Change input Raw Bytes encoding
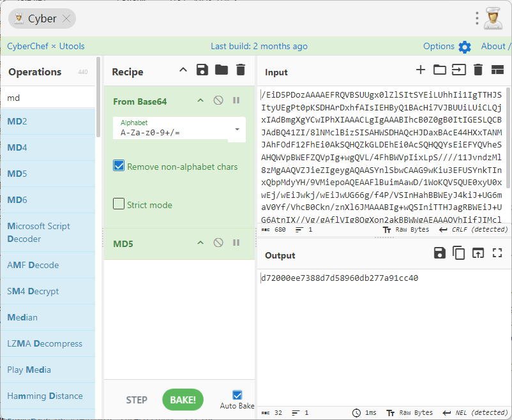This screenshot has width=512, height=420. click(x=406, y=230)
